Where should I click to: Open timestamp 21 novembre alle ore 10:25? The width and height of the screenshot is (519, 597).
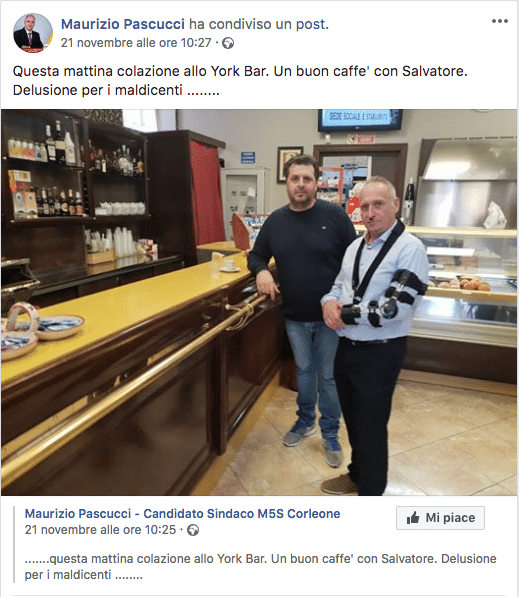[x=100, y=530]
